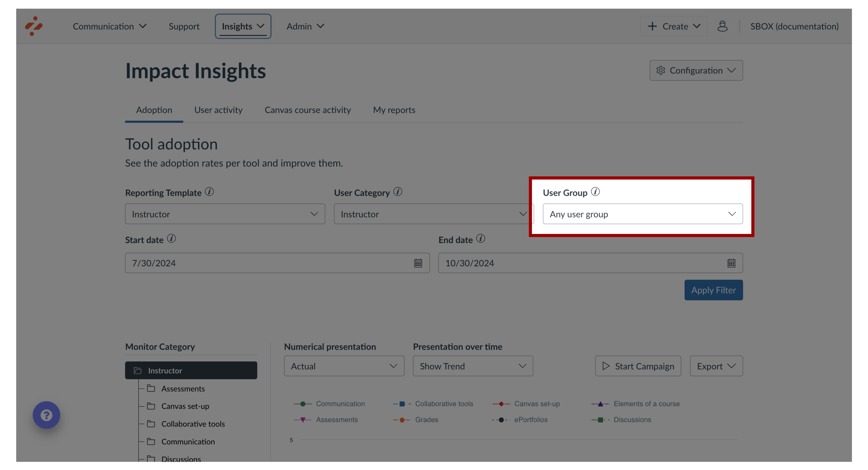
Task: Click the End date calendar icon
Action: tap(731, 263)
